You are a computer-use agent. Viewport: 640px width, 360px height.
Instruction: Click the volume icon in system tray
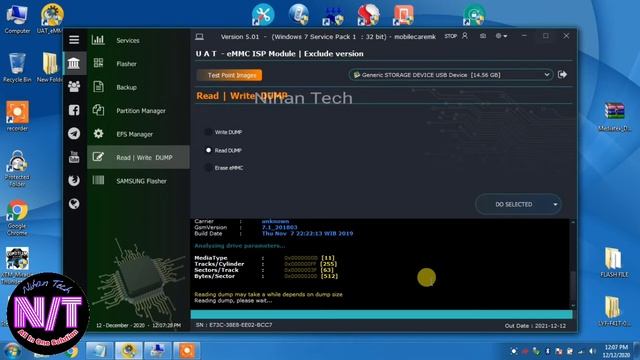tap(591, 351)
